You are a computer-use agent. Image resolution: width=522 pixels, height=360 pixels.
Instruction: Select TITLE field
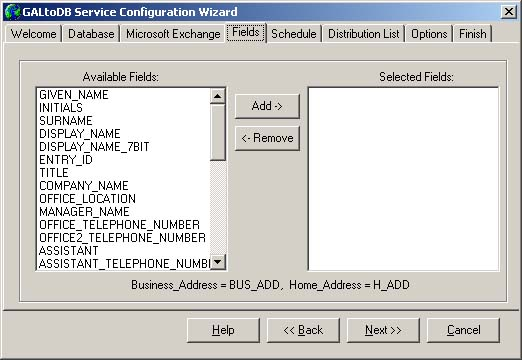point(124,173)
